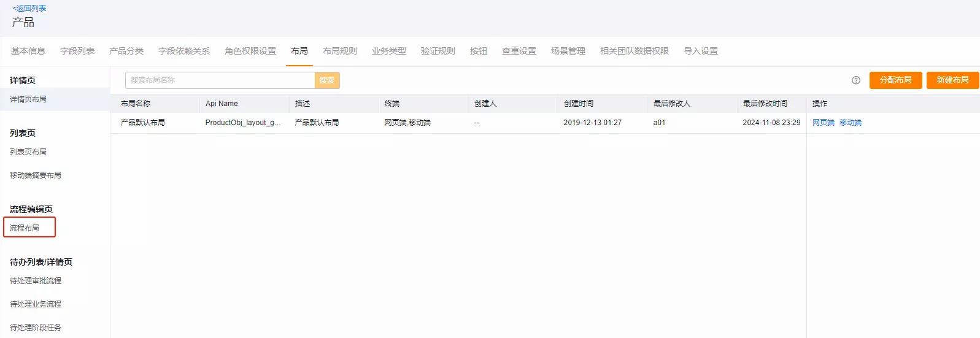The height and width of the screenshot is (338, 980).
Task: Open the 基本信息 tab
Action: 28,51
